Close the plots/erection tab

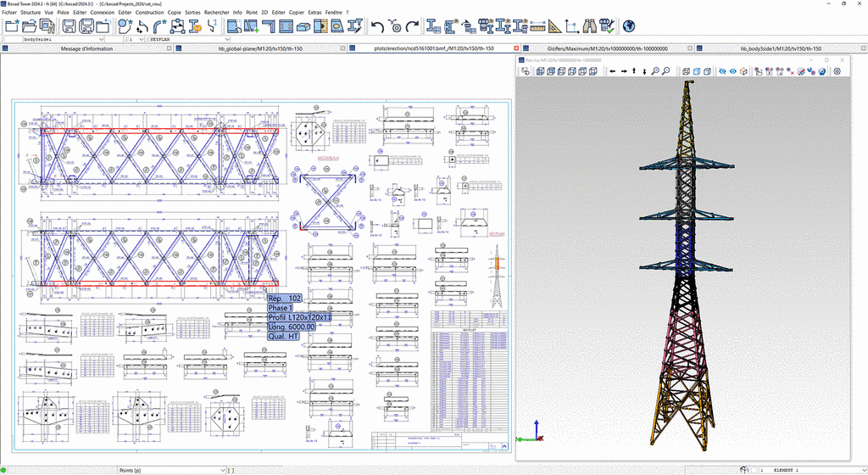pyautogui.click(x=517, y=49)
